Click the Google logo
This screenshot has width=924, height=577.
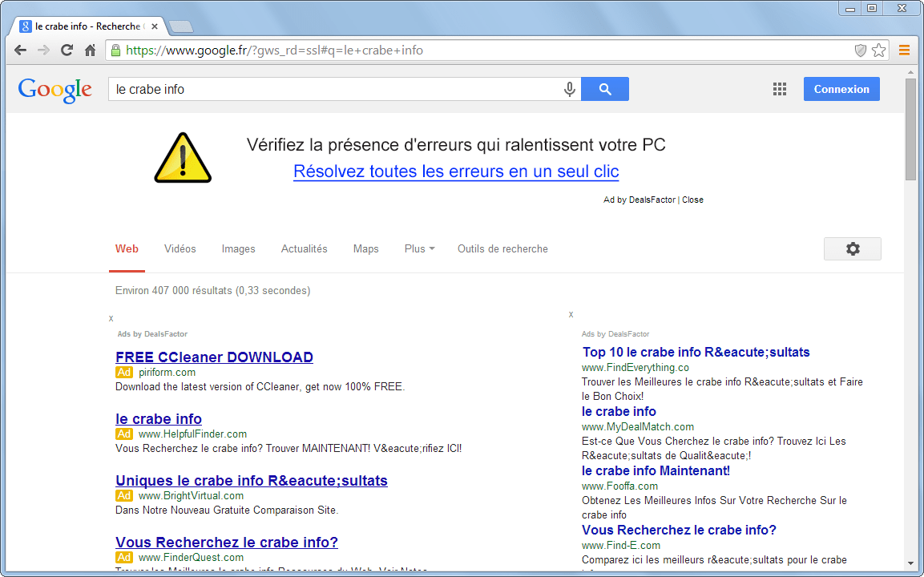click(x=54, y=91)
